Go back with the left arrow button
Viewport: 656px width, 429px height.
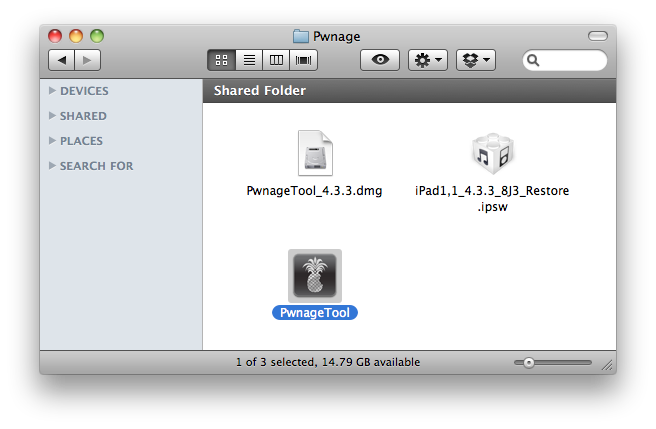[62, 60]
